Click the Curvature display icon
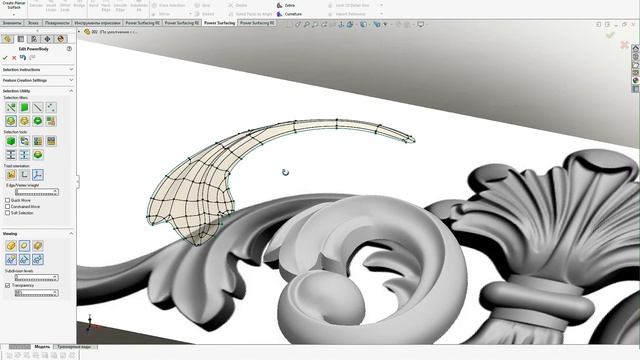The image size is (640, 360). 280,14
